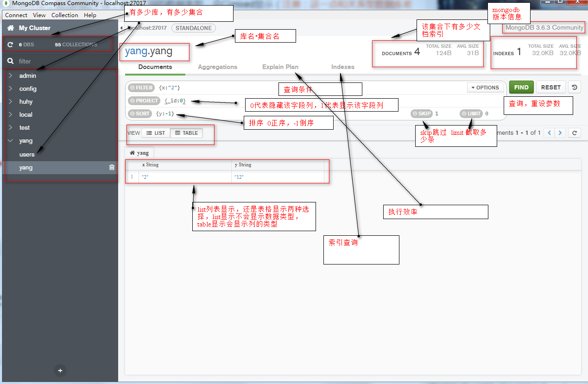588x384 pixels.
Task: Click the "2" cell in x column
Action: tap(185, 177)
